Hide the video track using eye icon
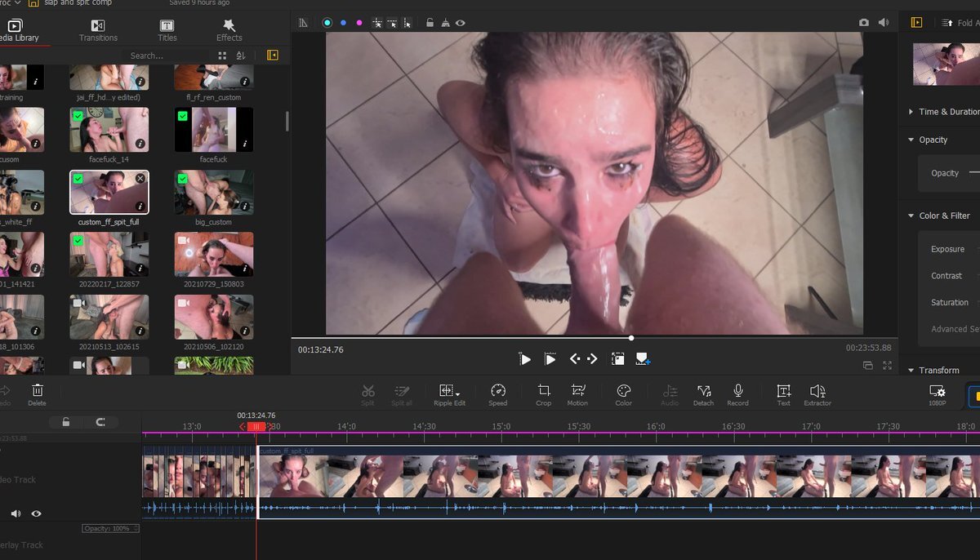Screen dimensions: 980x560 [x=36, y=513]
